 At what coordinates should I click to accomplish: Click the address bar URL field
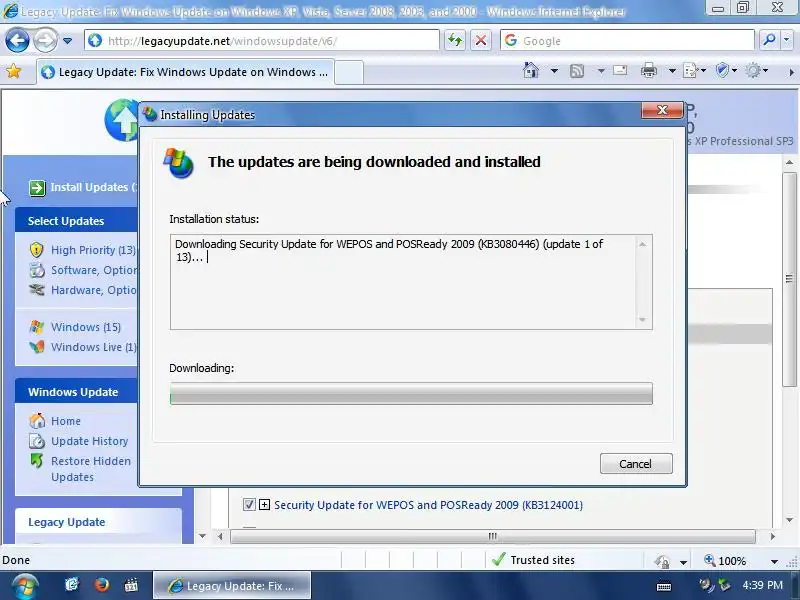262,41
